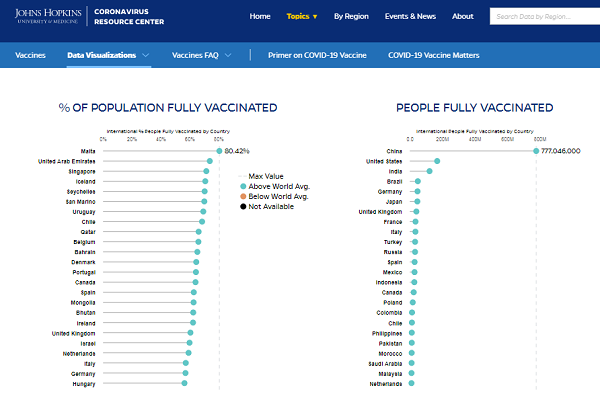
Task: Navigate to By Region
Action: click(351, 16)
